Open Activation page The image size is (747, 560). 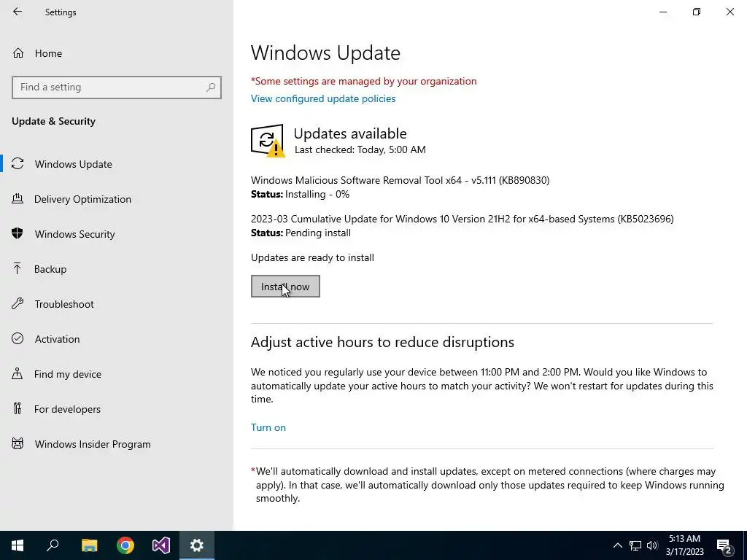[x=57, y=339]
